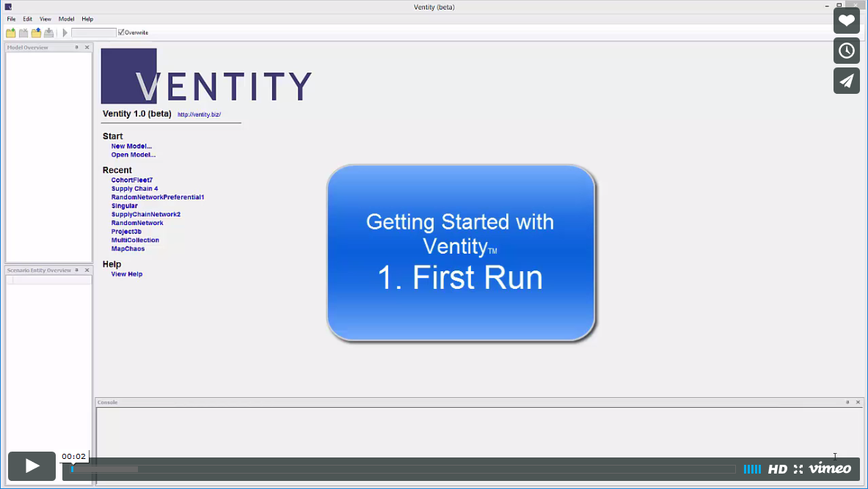Click the View Help link

click(127, 274)
